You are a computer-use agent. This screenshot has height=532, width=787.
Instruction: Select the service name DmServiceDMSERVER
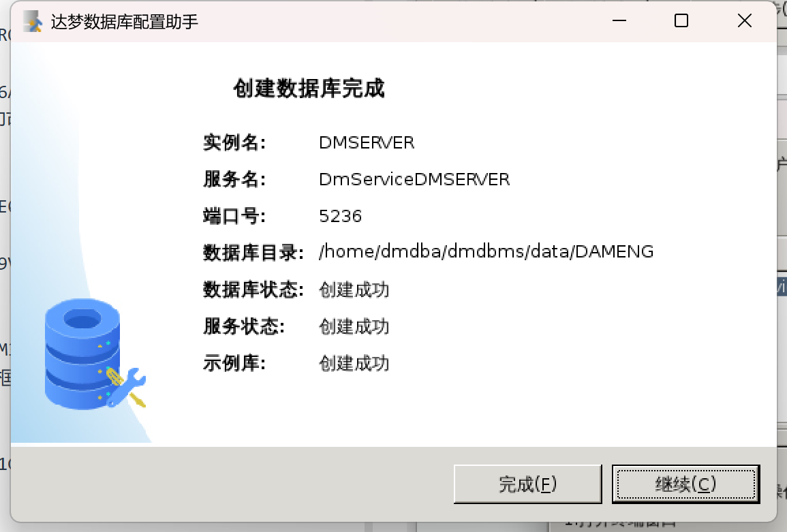pyautogui.click(x=414, y=179)
